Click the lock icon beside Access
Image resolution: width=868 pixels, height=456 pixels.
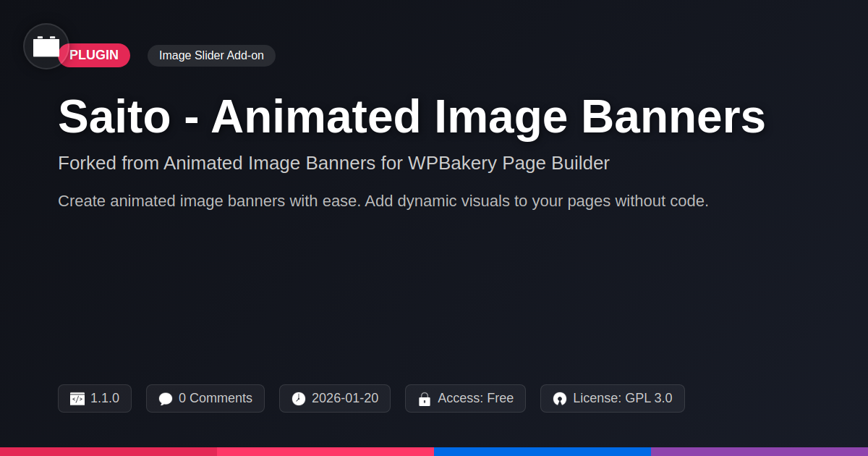coord(425,399)
